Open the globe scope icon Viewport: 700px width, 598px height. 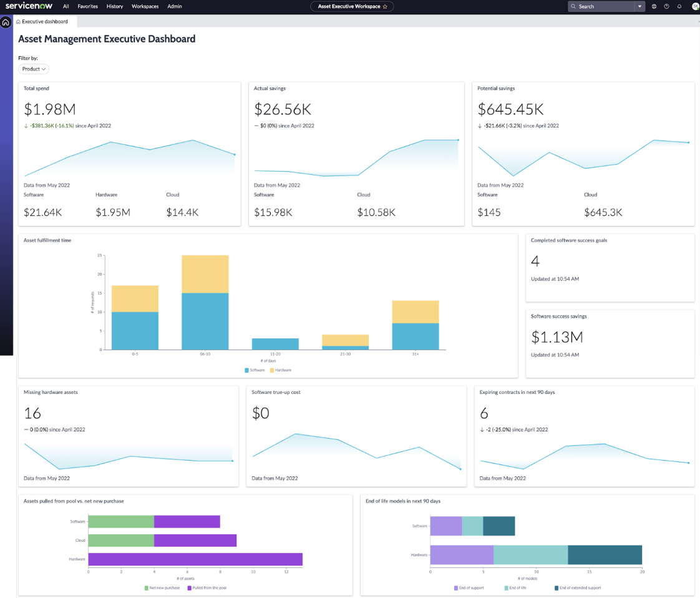tap(654, 6)
